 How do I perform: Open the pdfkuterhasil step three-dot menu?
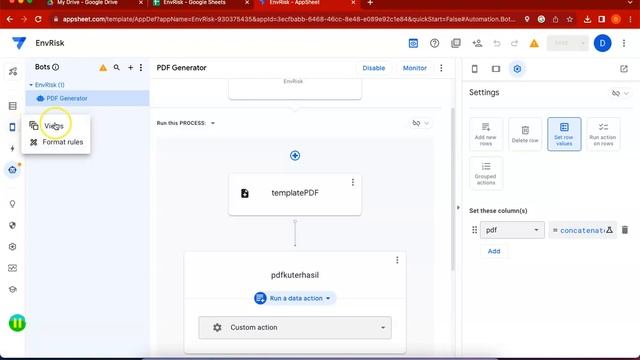pyautogui.click(x=397, y=260)
